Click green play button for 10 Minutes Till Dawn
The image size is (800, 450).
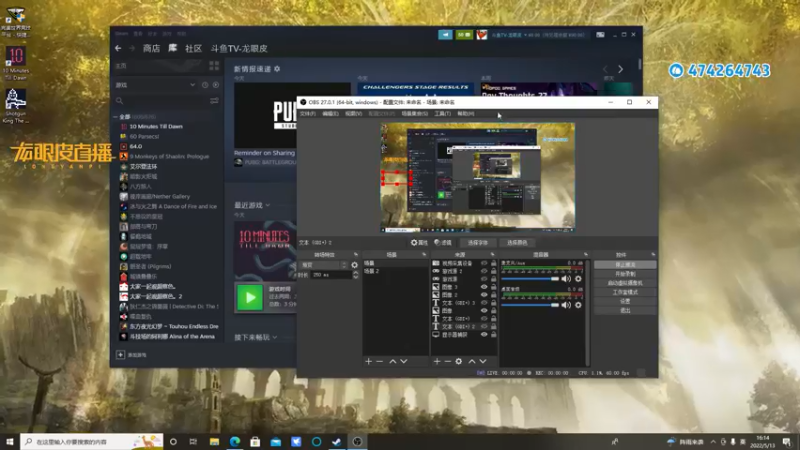pyautogui.click(x=250, y=297)
